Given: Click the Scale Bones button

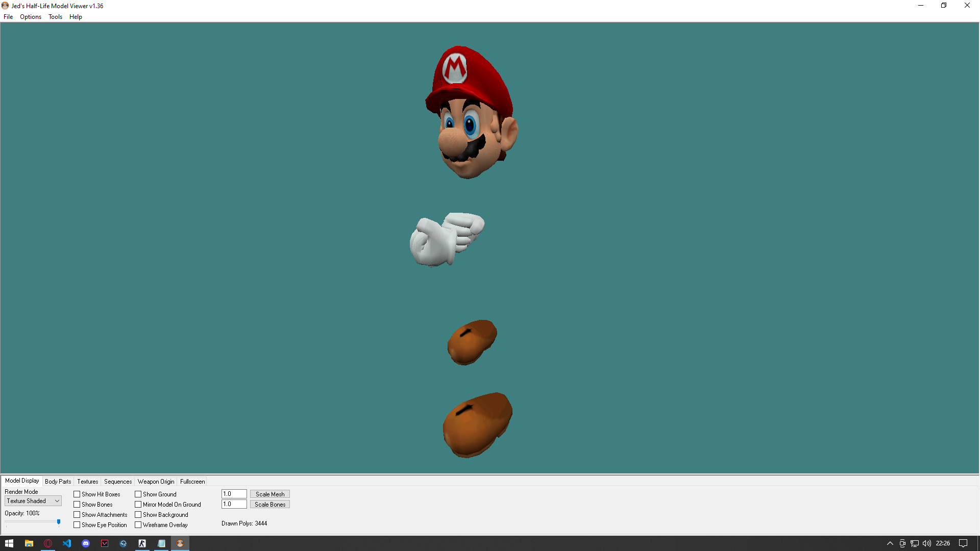Looking at the screenshot, I should point(270,505).
